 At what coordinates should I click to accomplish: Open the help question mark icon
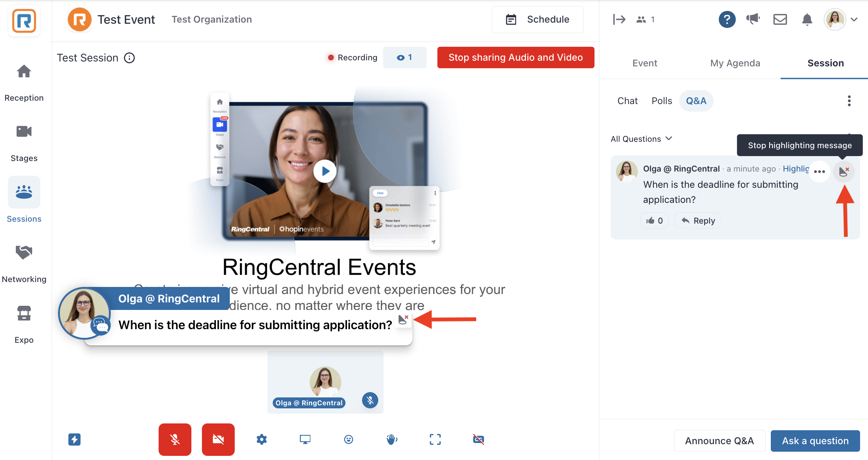tap(727, 19)
